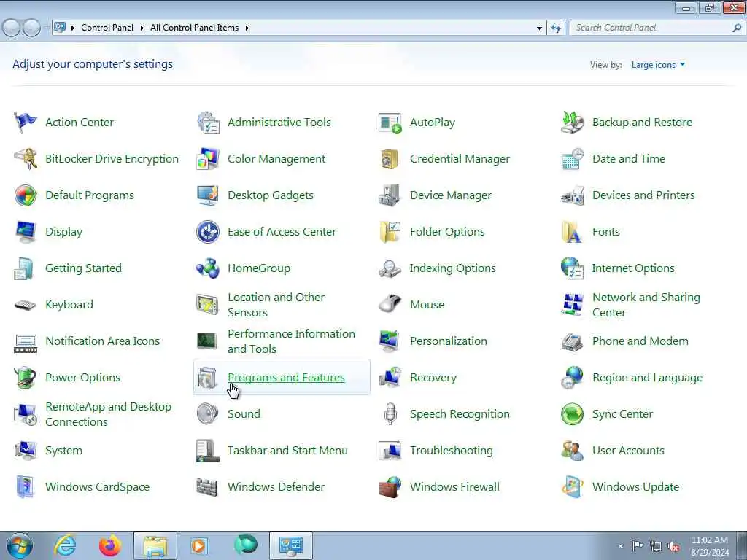Open Phone and Modem link

click(640, 341)
